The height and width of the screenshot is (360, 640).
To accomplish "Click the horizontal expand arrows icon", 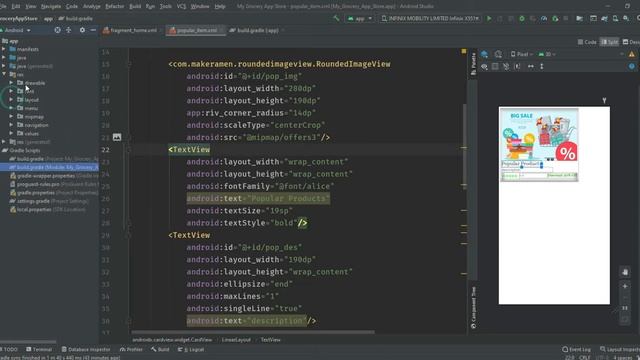I will coord(531,66).
